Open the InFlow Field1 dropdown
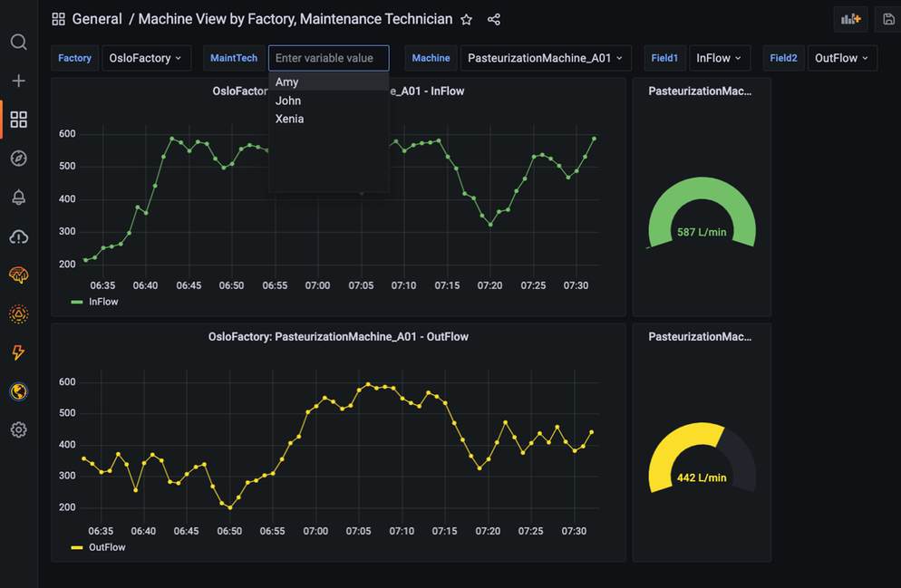The width and height of the screenshot is (901, 588). pyautogui.click(x=720, y=58)
